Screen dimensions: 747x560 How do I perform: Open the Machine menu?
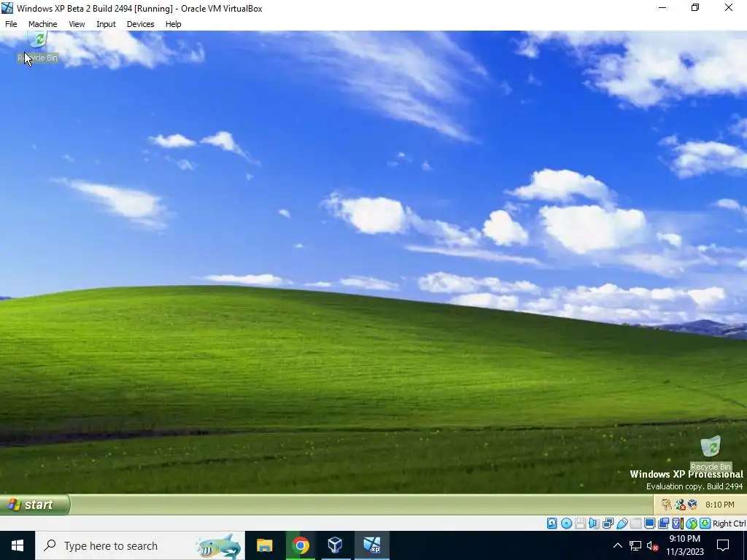pyautogui.click(x=43, y=24)
